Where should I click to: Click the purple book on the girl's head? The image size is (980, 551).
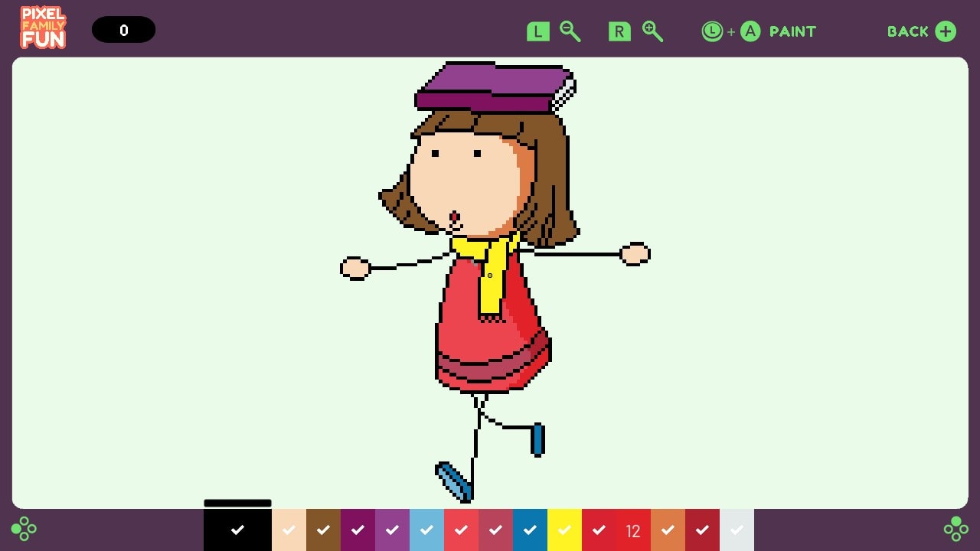[494, 84]
